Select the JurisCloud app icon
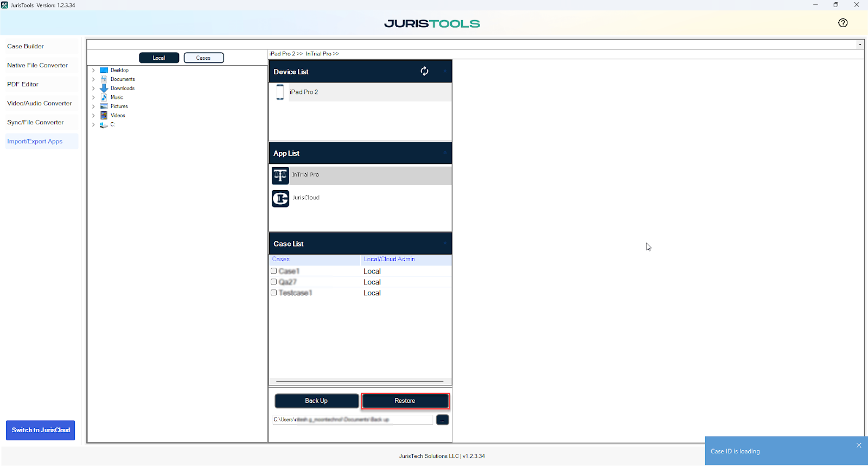The image size is (868, 467). point(280,199)
